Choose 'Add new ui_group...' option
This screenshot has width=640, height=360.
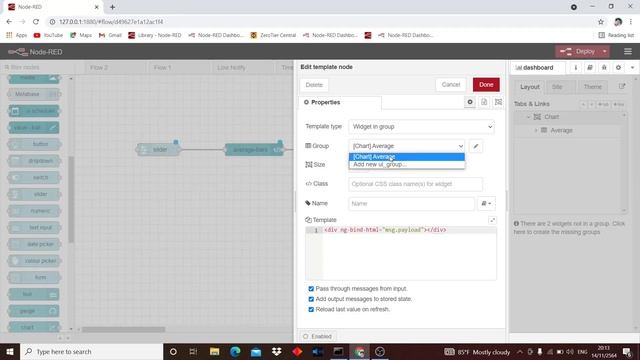tap(407, 164)
